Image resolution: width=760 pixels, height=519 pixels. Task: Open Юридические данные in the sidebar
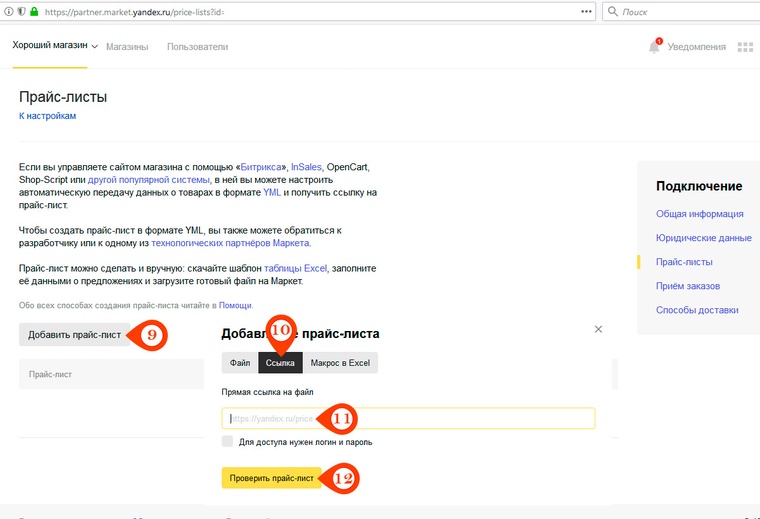[x=703, y=238]
